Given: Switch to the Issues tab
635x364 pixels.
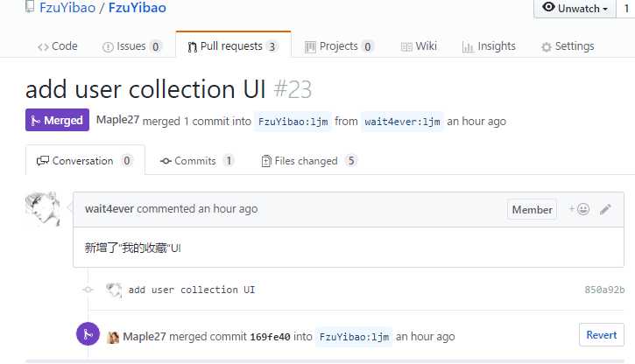Looking at the screenshot, I should coord(132,46).
